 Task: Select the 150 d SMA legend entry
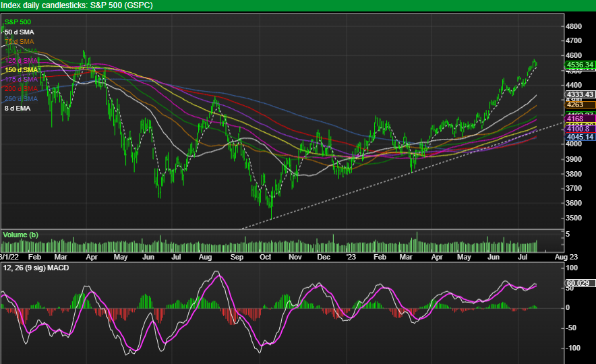click(x=22, y=70)
